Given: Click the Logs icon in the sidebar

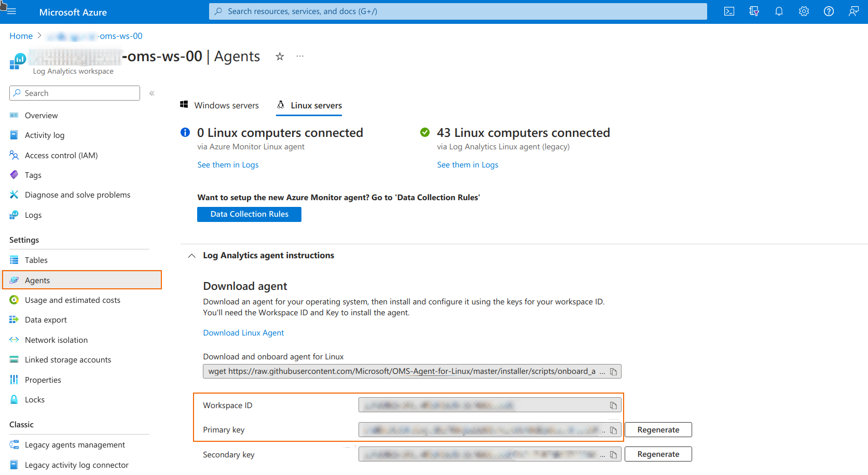Looking at the screenshot, I should click(x=14, y=215).
